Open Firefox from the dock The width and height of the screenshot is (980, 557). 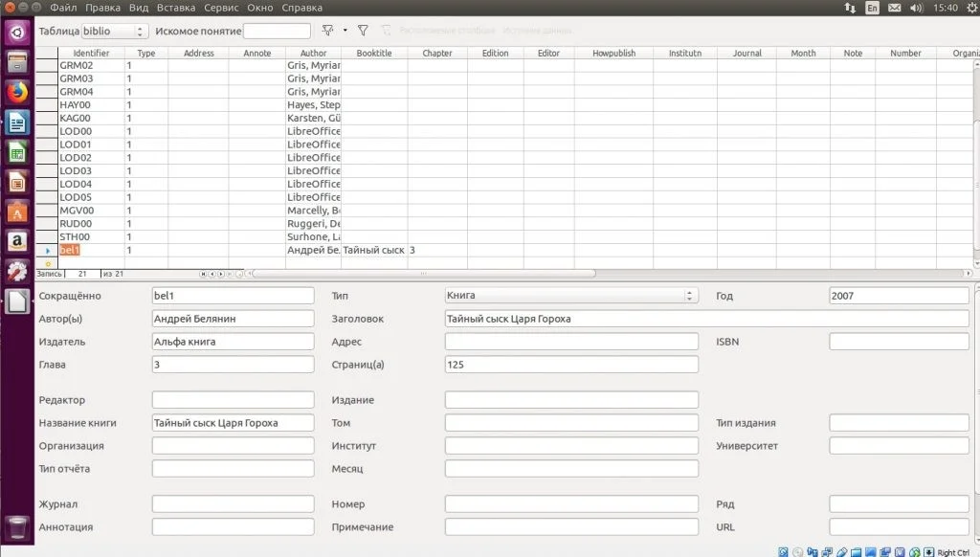[16, 93]
